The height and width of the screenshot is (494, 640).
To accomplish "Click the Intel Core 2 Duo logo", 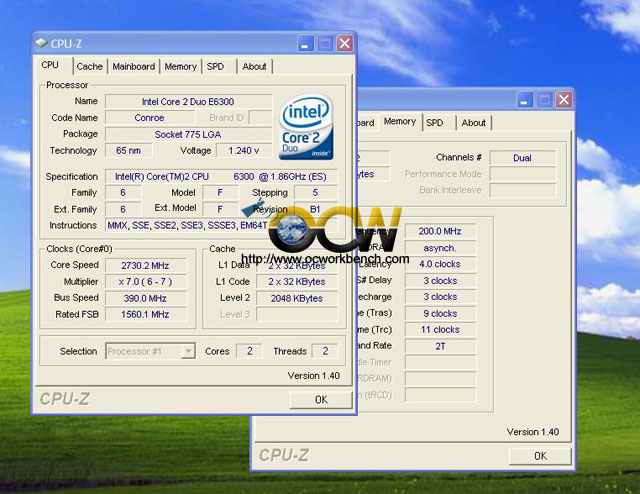I will pos(306,127).
